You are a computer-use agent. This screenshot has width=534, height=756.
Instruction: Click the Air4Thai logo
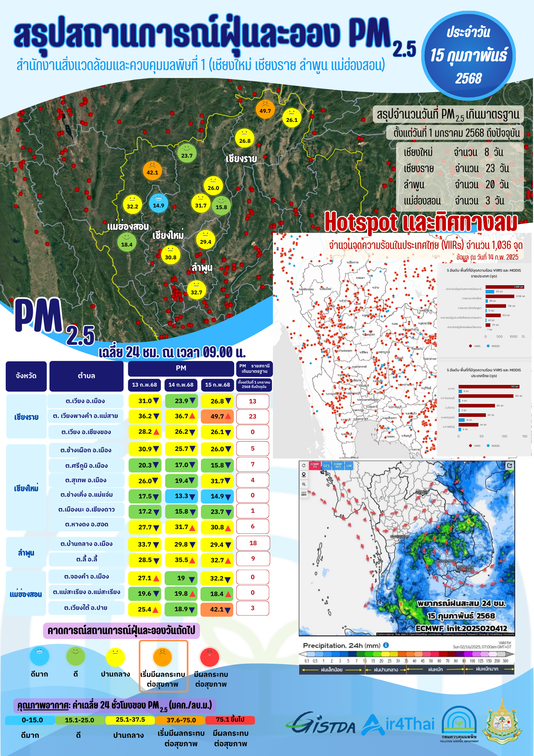[x=398, y=725]
